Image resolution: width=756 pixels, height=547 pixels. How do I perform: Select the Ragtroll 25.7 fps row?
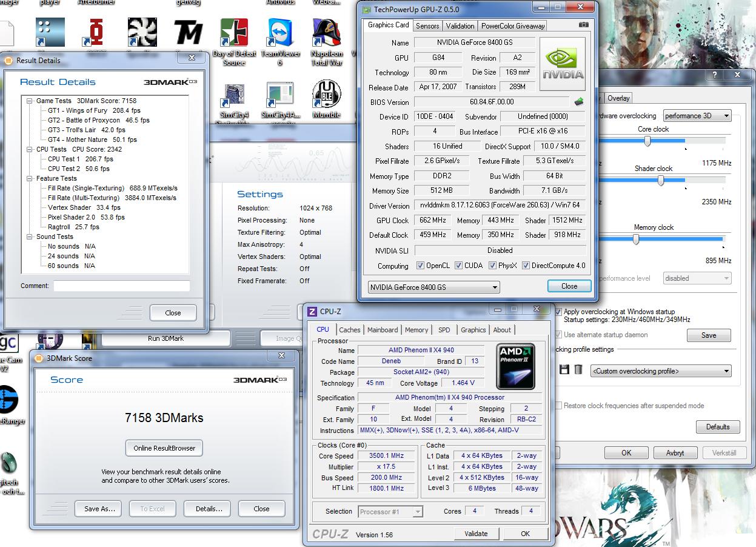pos(73,227)
